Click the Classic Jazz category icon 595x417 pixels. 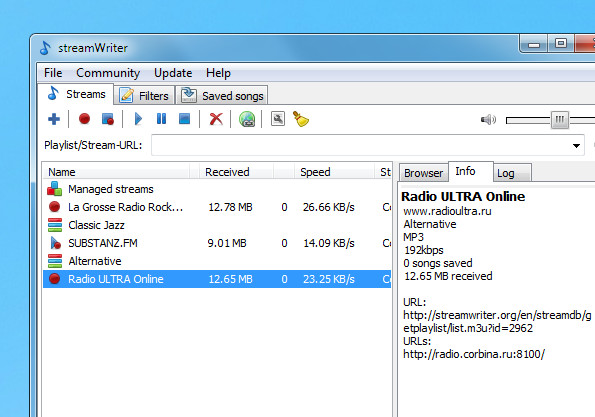[55, 225]
